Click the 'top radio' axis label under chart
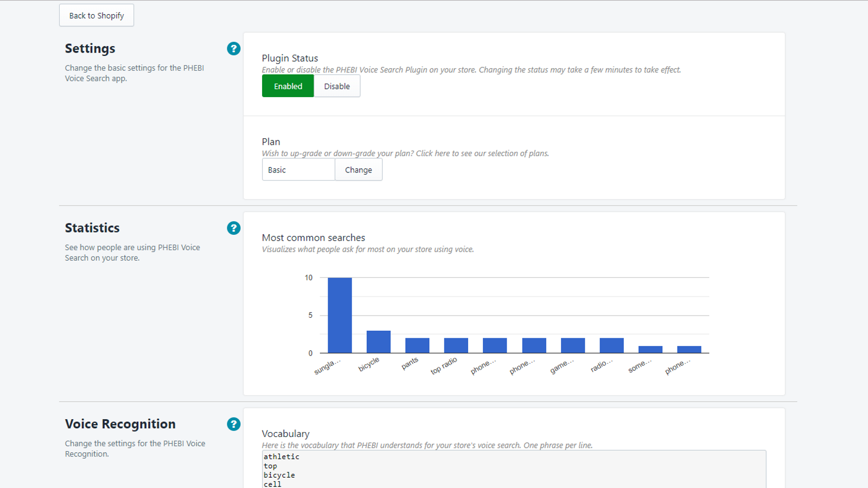The width and height of the screenshot is (868, 488). point(444,365)
